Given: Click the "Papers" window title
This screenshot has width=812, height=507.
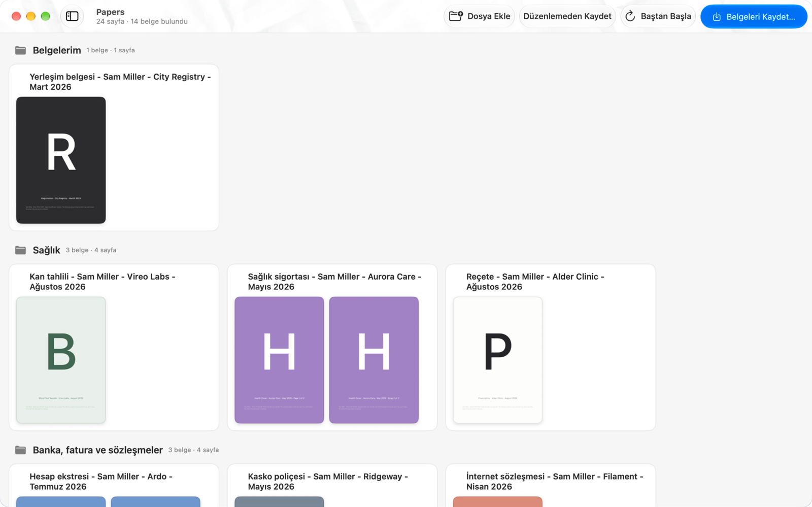Looking at the screenshot, I should [110, 12].
